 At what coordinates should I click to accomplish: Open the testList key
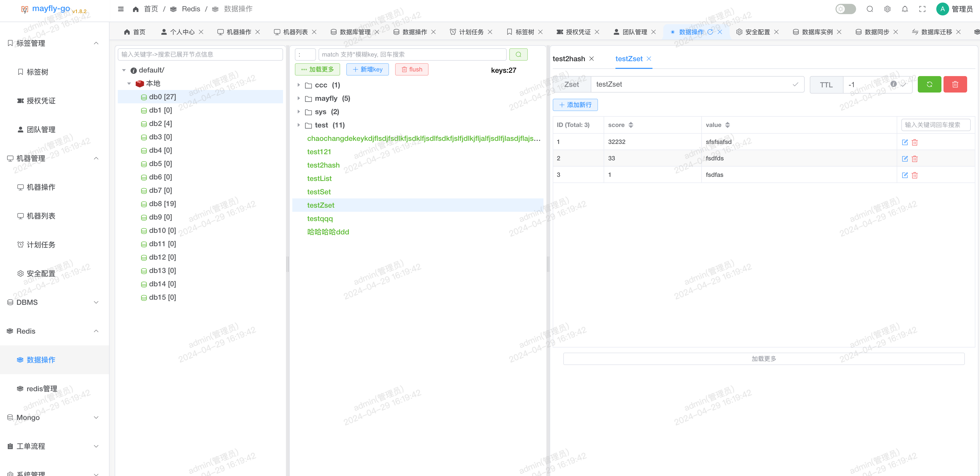pos(319,179)
